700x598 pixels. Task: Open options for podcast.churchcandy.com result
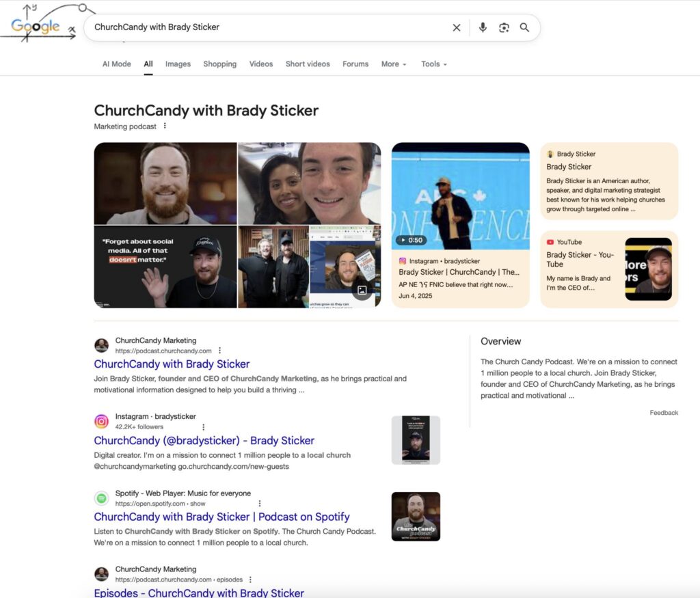219,351
